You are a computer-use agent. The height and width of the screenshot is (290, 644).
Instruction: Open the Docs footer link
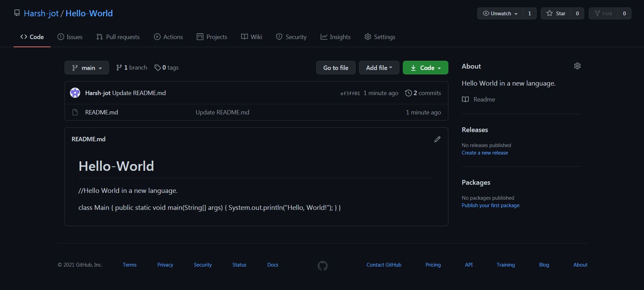(273, 265)
